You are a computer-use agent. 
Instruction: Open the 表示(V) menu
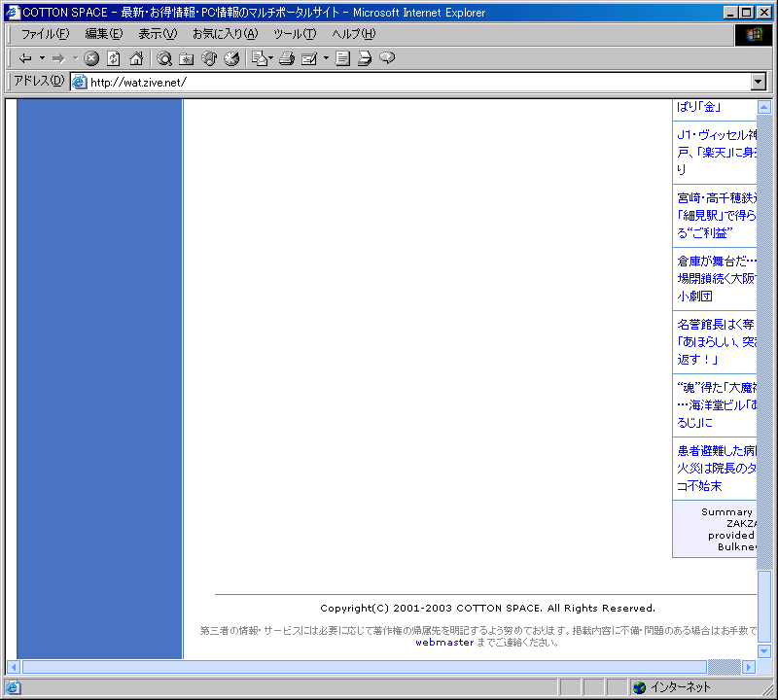click(158, 34)
